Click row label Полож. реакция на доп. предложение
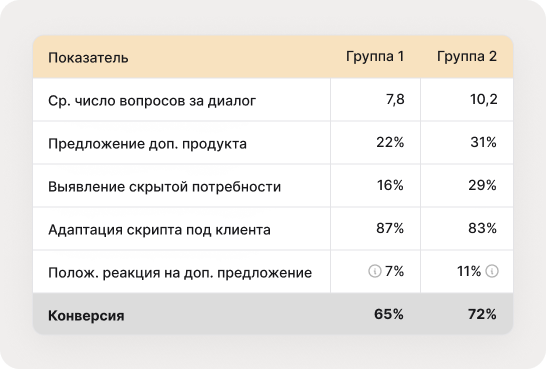This screenshot has height=370, width=546. point(180,273)
